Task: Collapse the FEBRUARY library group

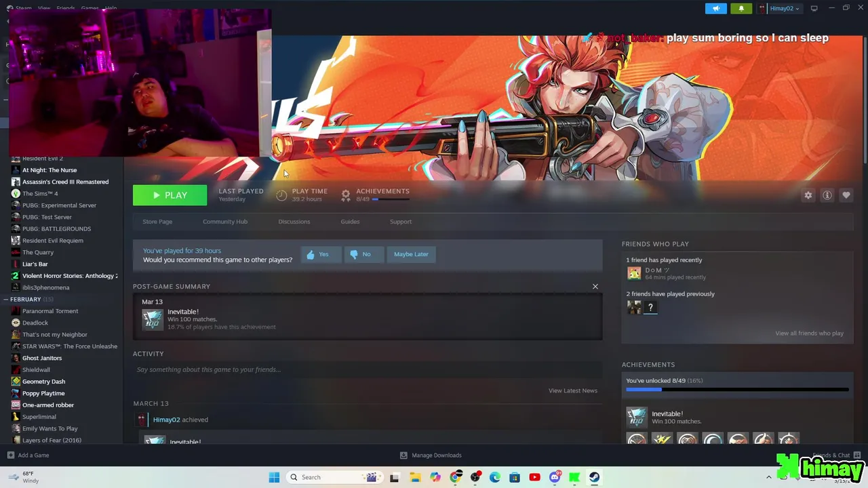Action: coord(6,300)
